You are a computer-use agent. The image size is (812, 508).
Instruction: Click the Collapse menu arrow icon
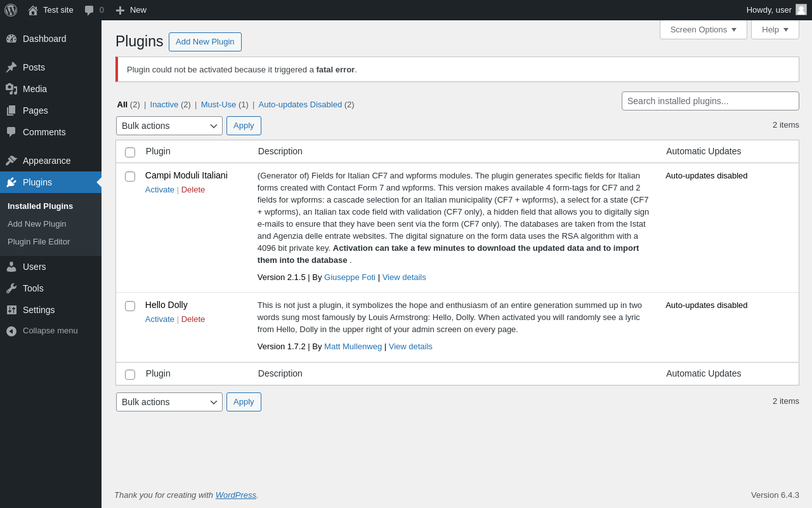(x=11, y=331)
